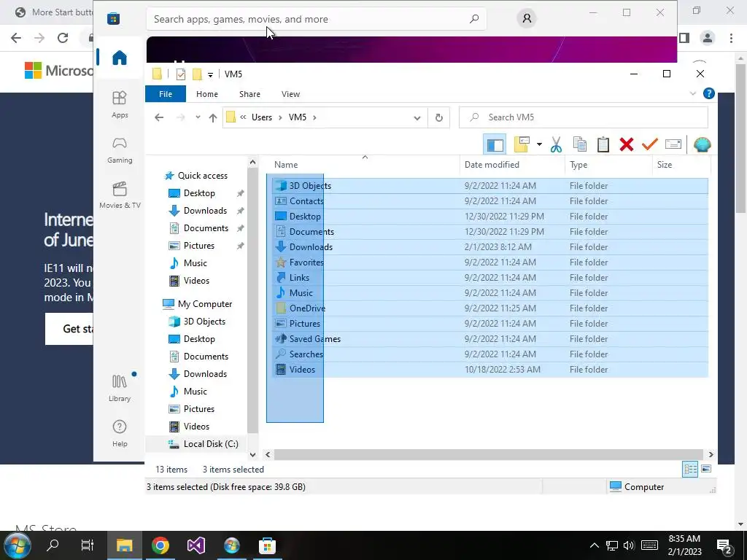Open the recent locations dropdown arrow
This screenshot has height=560, width=747.
coord(198,117)
